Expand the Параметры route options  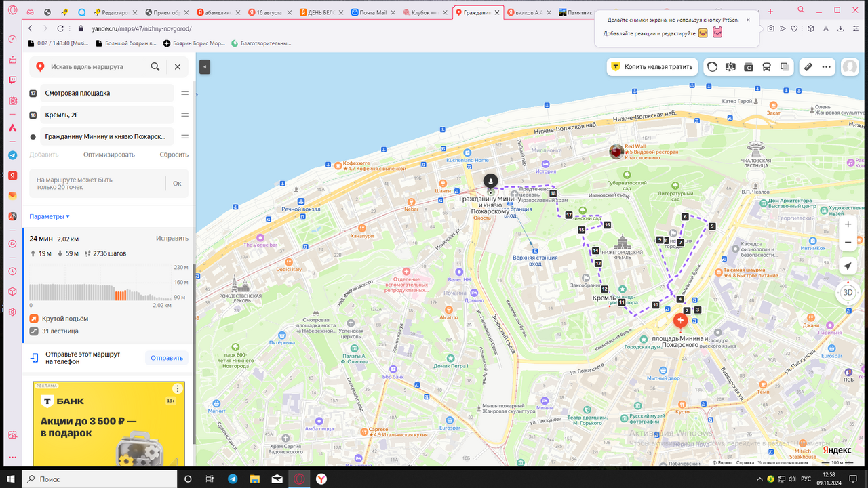(50, 216)
